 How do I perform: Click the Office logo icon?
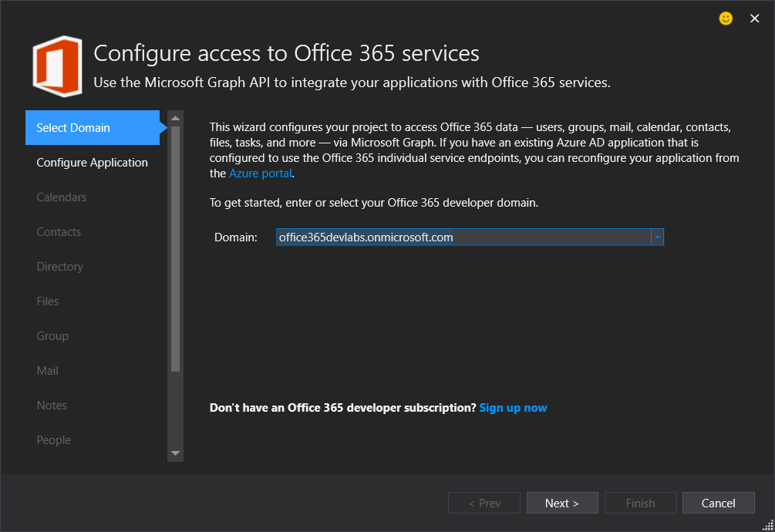57,66
